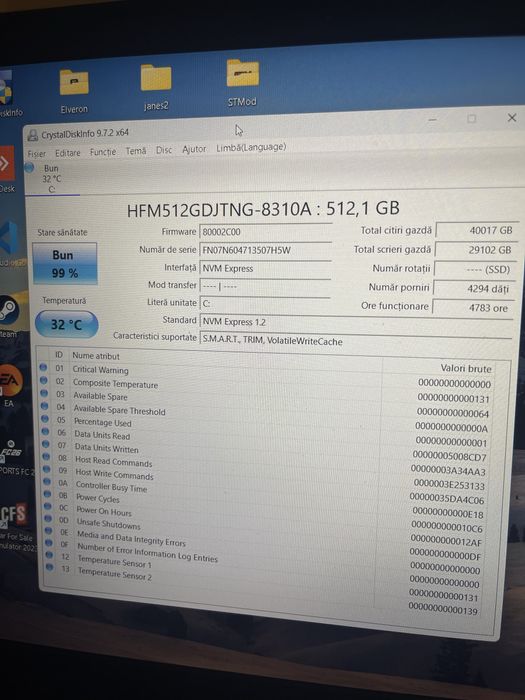Click the Nume atribut column header
This screenshot has width=525, height=700.
96,356
